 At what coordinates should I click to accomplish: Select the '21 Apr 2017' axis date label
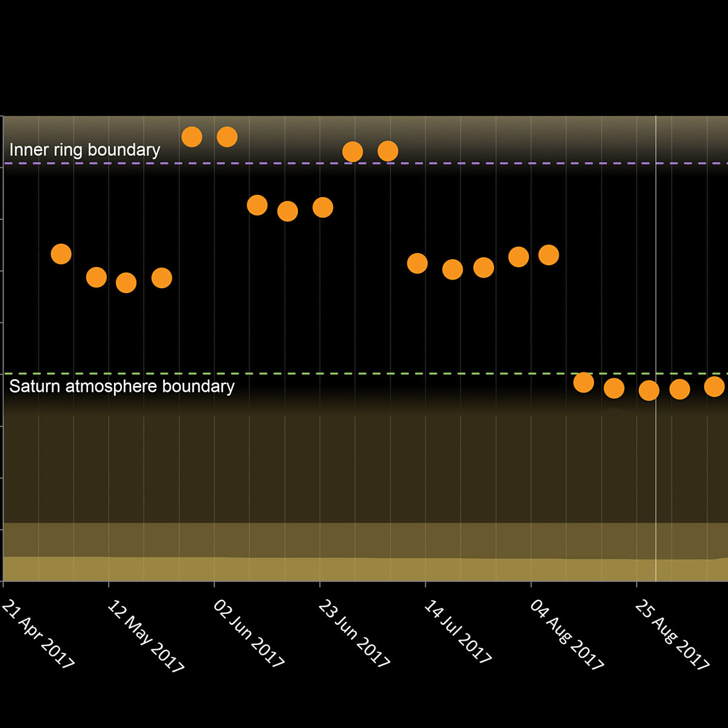[38, 634]
